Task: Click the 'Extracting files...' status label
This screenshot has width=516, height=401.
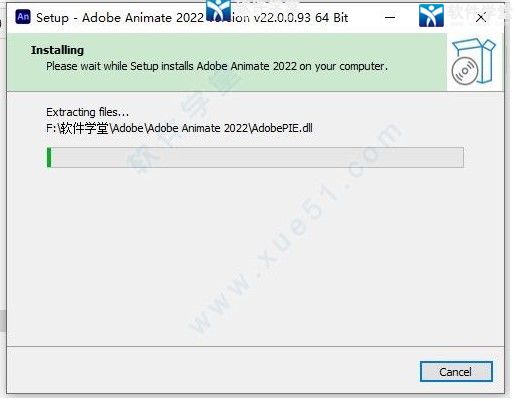Action: point(87,112)
